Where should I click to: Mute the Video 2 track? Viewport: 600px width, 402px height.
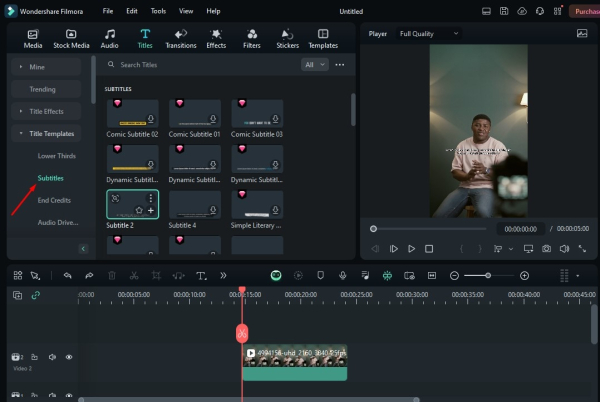tap(52, 357)
